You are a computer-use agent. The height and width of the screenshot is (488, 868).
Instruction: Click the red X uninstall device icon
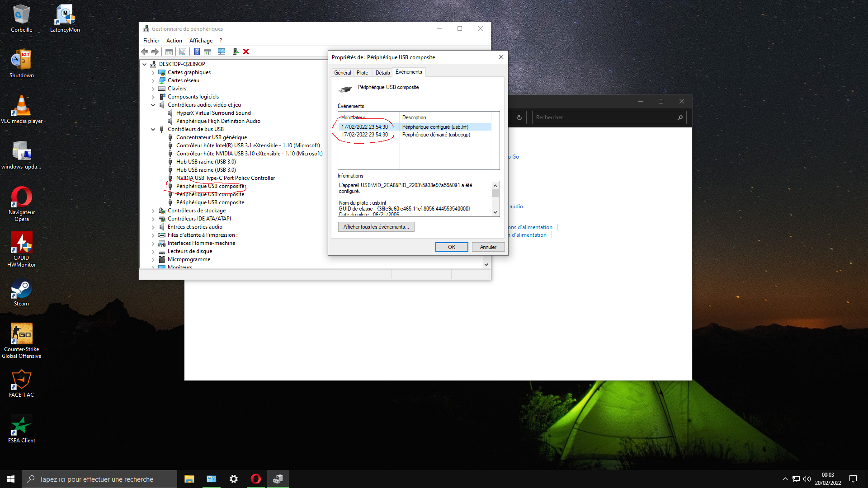(246, 52)
